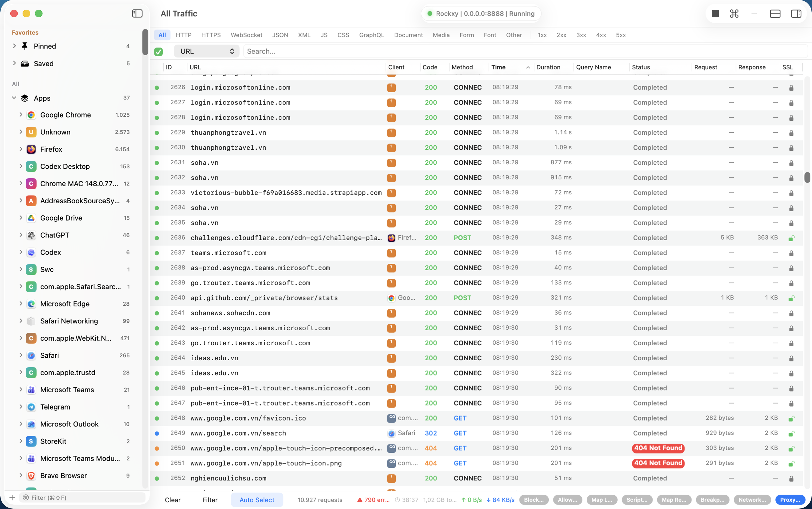
Task: Expand the Unknown app entry
Action: coord(21,132)
